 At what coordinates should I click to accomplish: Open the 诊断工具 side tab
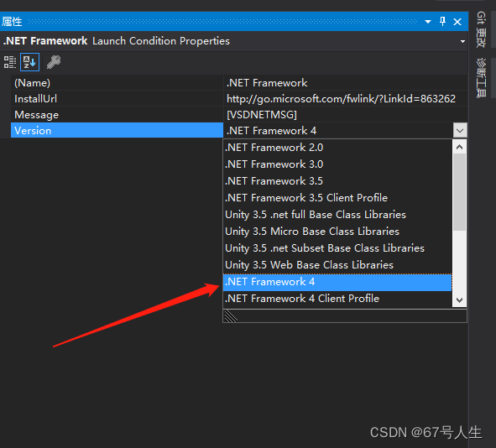(x=481, y=78)
